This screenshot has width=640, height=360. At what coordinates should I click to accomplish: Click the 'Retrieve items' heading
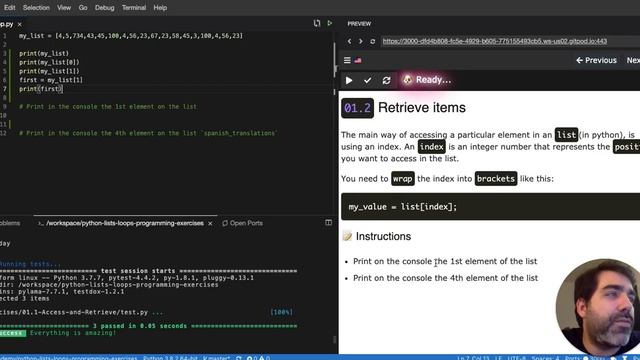422,108
